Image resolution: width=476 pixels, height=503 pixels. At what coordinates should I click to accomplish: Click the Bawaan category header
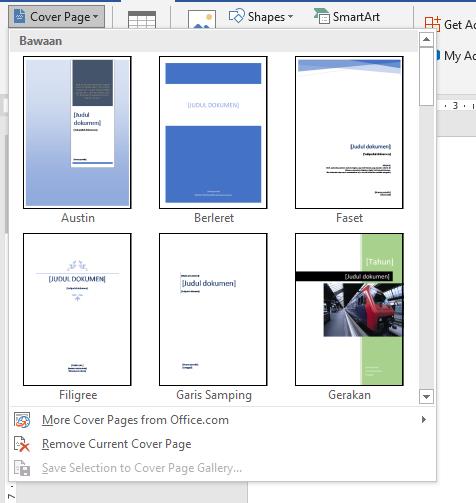click(x=214, y=41)
